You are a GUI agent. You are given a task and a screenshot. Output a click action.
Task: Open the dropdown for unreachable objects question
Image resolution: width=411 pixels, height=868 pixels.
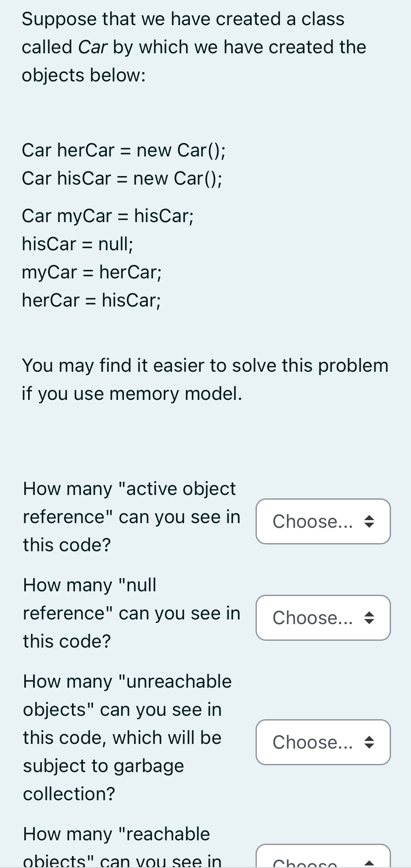click(x=322, y=742)
